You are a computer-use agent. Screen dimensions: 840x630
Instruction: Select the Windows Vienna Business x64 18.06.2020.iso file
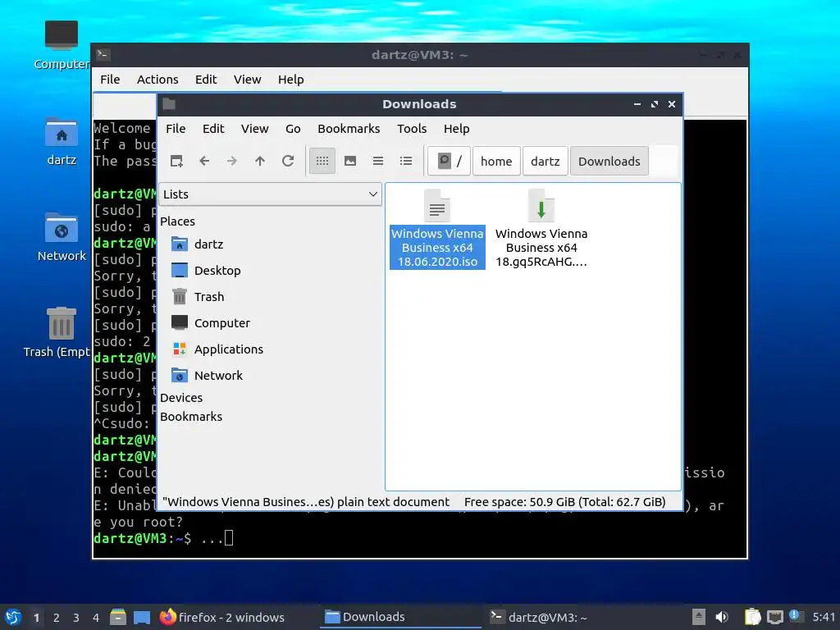(x=437, y=229)
